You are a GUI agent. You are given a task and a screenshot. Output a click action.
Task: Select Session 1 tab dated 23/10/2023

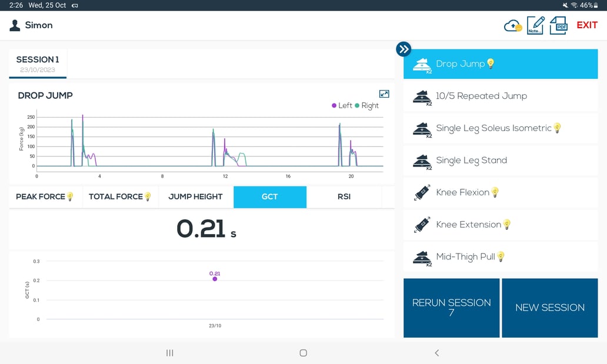38,64
